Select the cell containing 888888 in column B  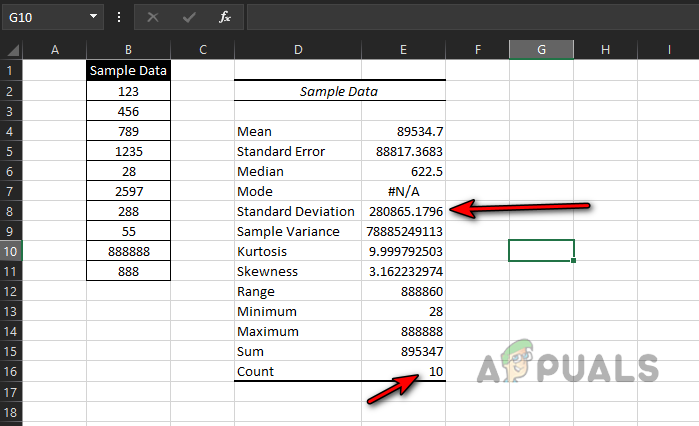pos(128,251)
